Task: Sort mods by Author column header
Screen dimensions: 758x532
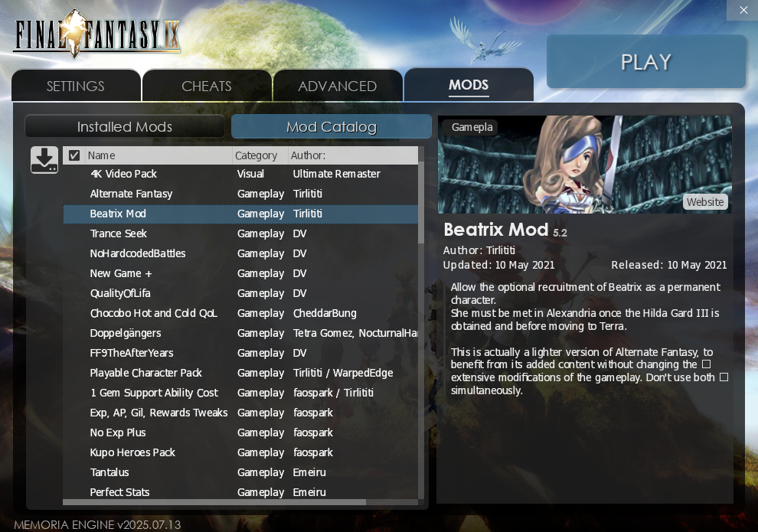Action: pyautogui.click(x=353, y=155)
